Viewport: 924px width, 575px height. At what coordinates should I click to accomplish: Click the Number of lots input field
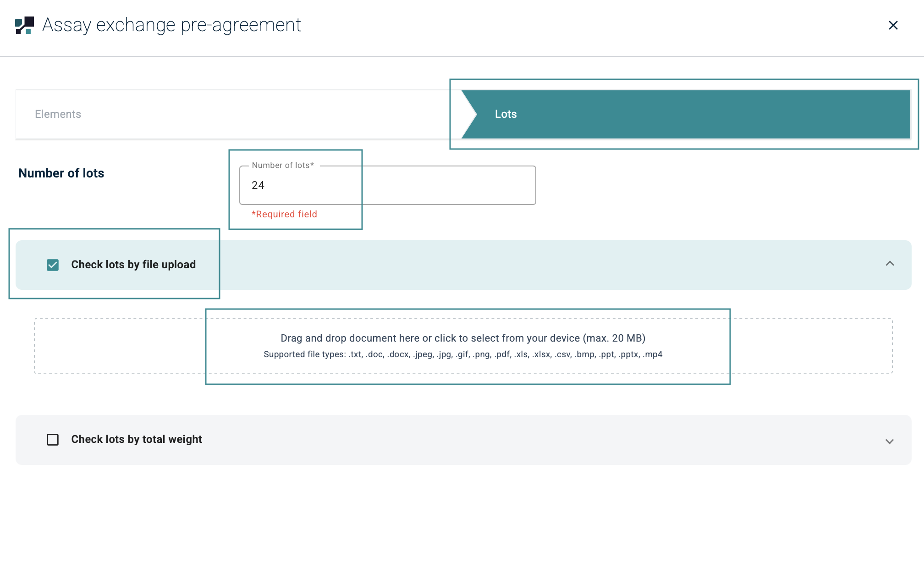tap(387, 185)
